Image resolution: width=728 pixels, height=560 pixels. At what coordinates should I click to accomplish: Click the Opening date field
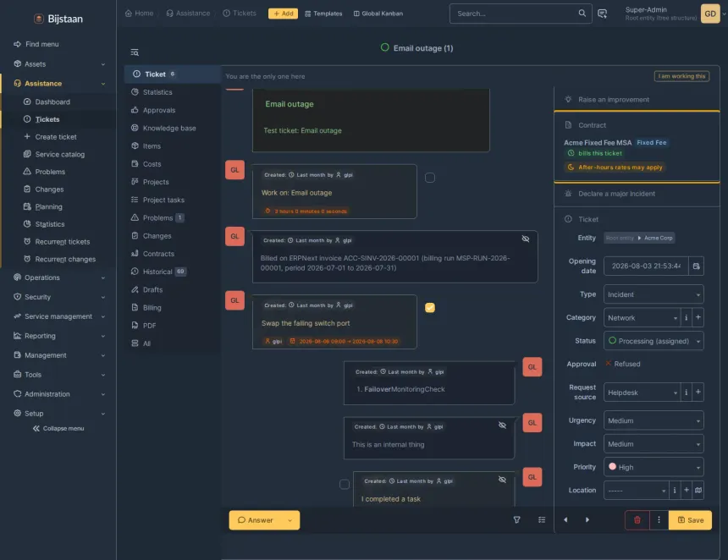(x=646, y=266)
